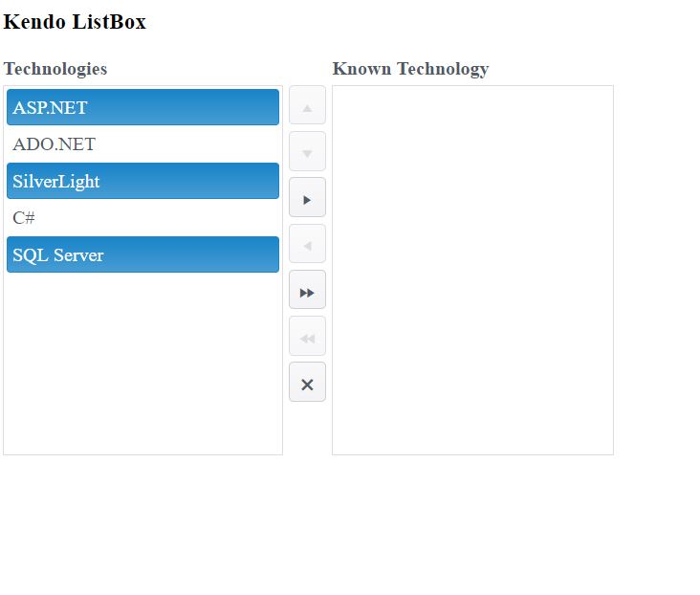
Task: Click the transfer all left double-arrow button
Action: 307,337
